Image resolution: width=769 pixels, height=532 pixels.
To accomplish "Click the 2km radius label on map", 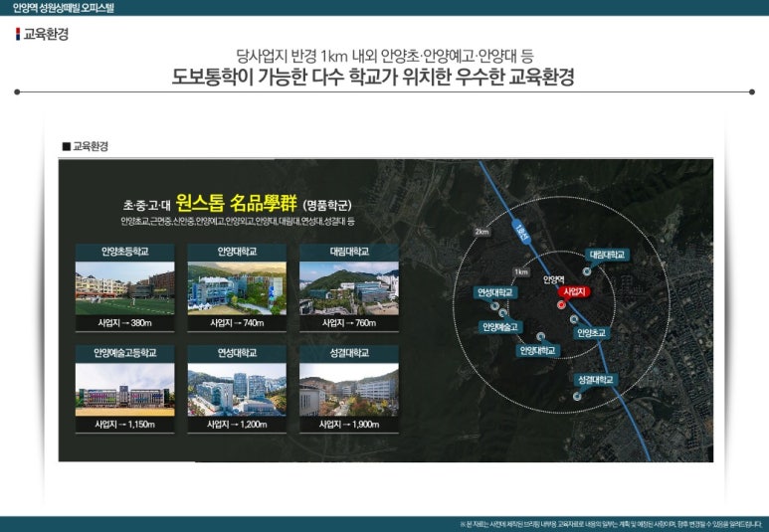I will pyautogui.click(x=482, y=232).
